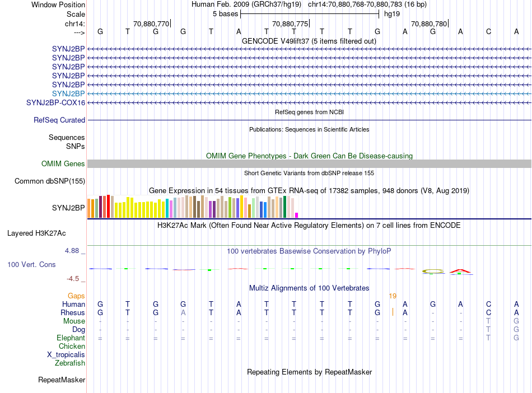Image resolution: width=532 pixels, height=393 pixels.
Task: Select the Scale track label
Action: [x=76, y=14]
